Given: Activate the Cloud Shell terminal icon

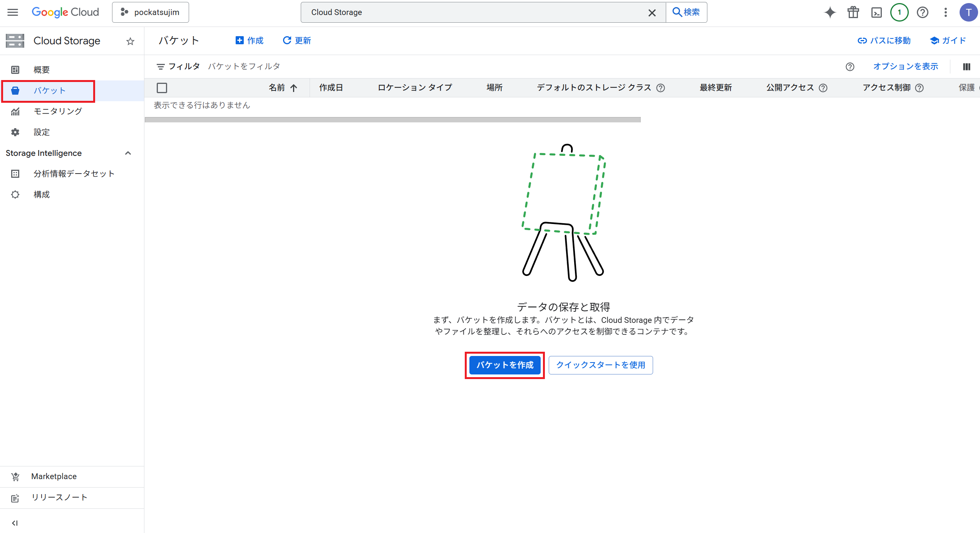Looking at the screenshot, I should tap(876, 12).
